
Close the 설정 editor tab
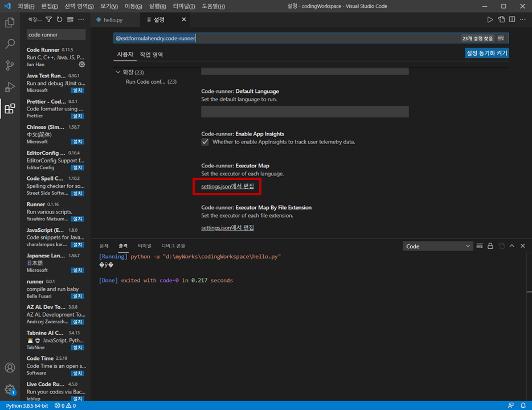184,20
